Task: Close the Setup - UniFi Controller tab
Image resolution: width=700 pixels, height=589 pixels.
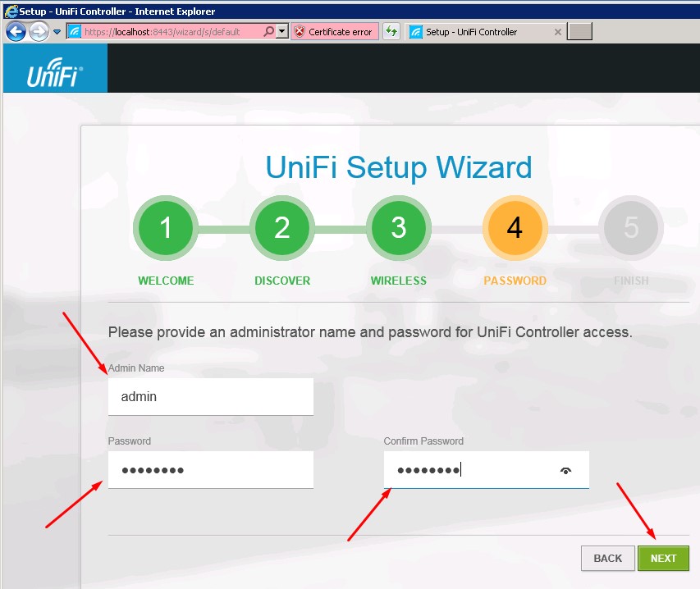Action: pos(557,32)
